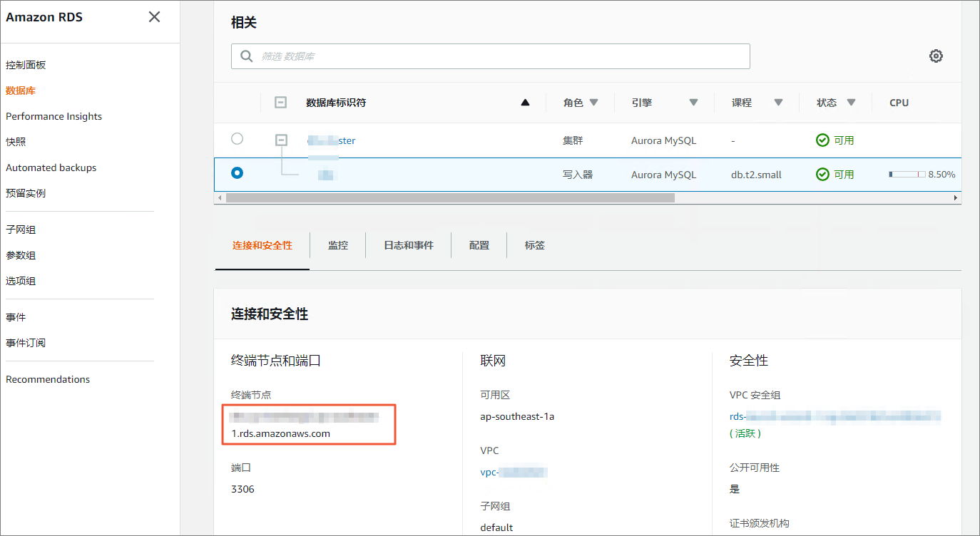Click availability zone ap-southeast-1a

517,416
